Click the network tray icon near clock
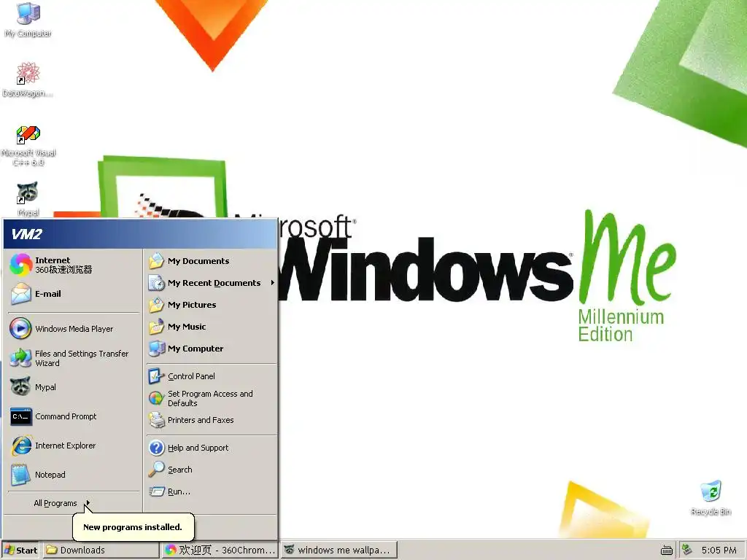The image size is (747, 560). point(687,550)
